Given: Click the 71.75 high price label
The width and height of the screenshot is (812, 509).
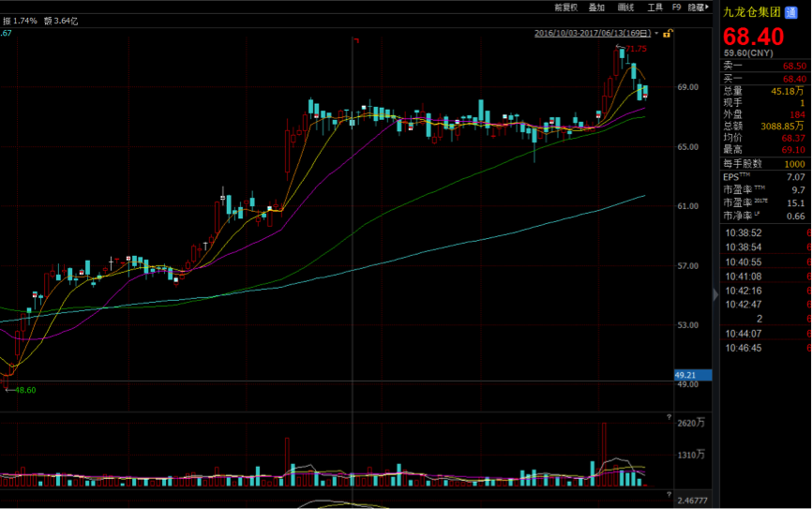Looking at the screenshot, I should click(x=636, y=49).
